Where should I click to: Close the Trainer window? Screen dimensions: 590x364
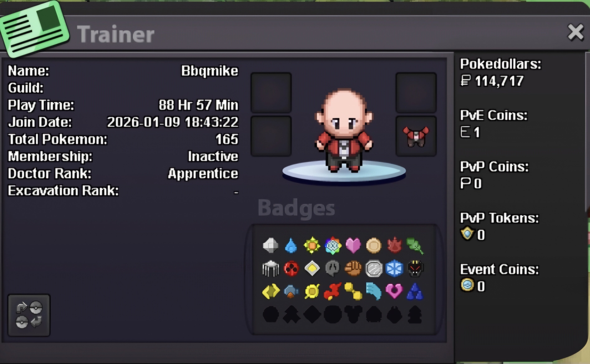(x=576, y=32)
